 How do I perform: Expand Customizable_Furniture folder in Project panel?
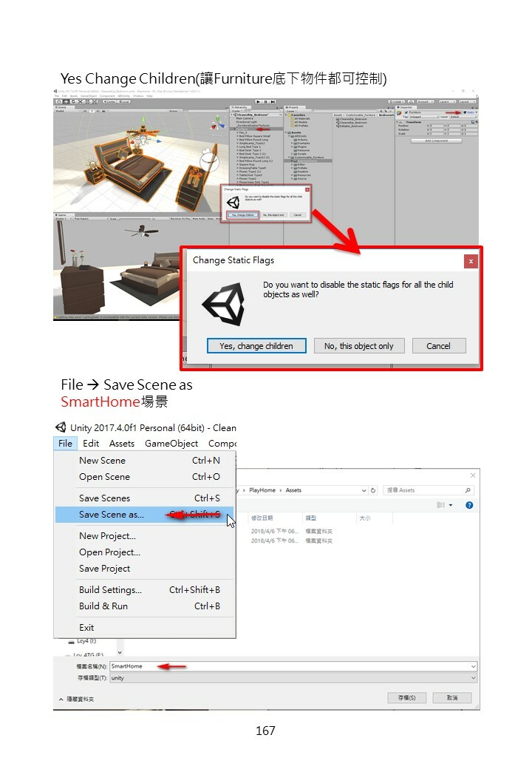(289, 157)
